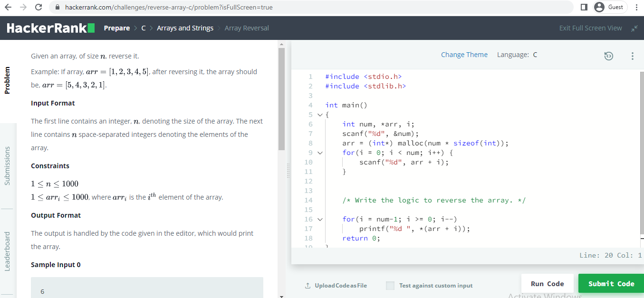The height and width of the screenshot is (298, 644).
Task: Click the sample input value 6
Action: pyautogui.click(x=42, y=291)
